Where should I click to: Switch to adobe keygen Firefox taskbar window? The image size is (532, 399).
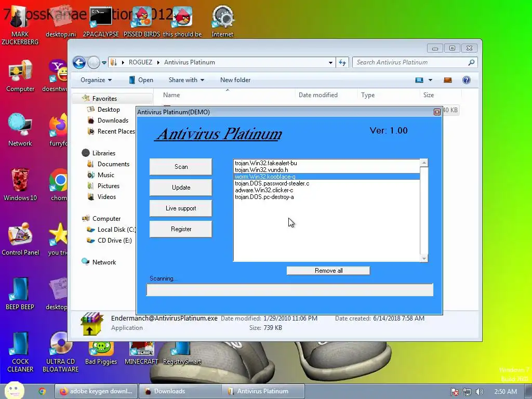coord(96,391)
